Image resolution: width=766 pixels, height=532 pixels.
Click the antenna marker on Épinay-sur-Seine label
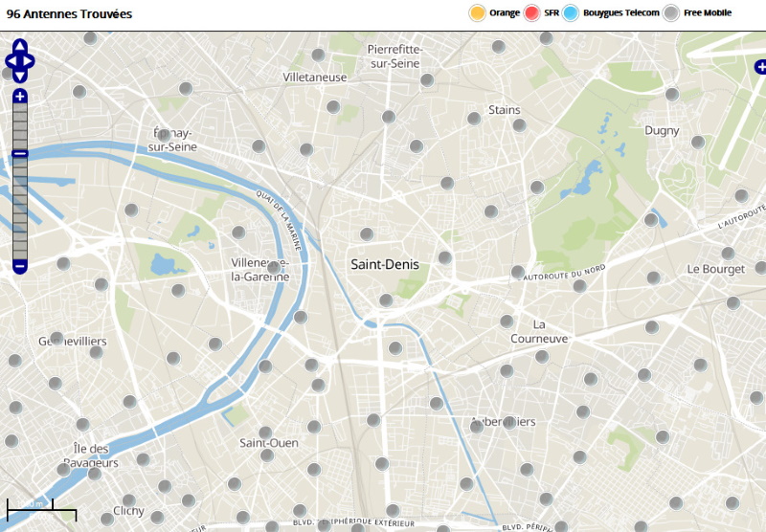coord(164,135)
